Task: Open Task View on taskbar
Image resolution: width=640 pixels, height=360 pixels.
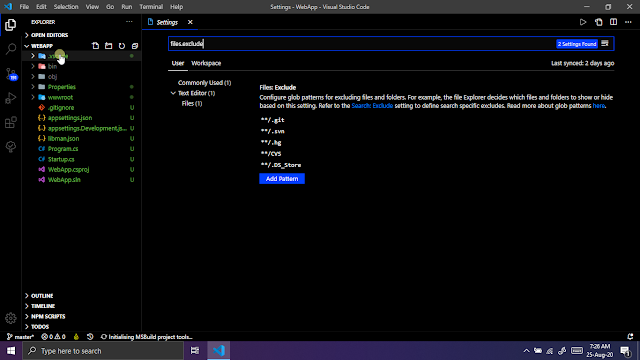Action: [195, 351]
